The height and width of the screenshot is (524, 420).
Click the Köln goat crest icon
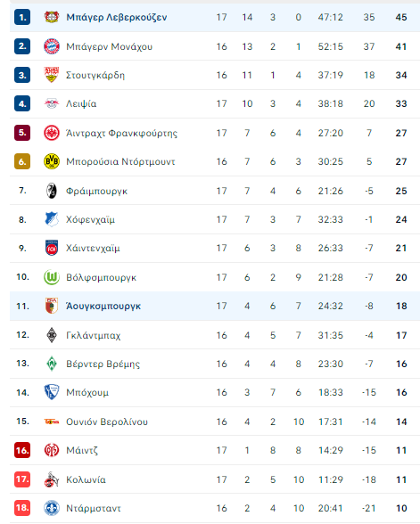pos(52,479)
